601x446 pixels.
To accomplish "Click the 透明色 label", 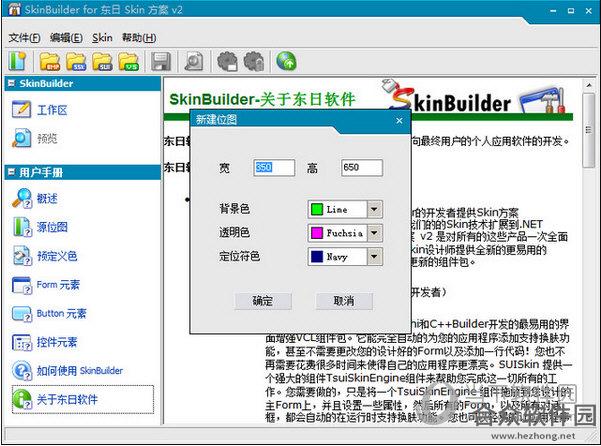I will (234, 232).
